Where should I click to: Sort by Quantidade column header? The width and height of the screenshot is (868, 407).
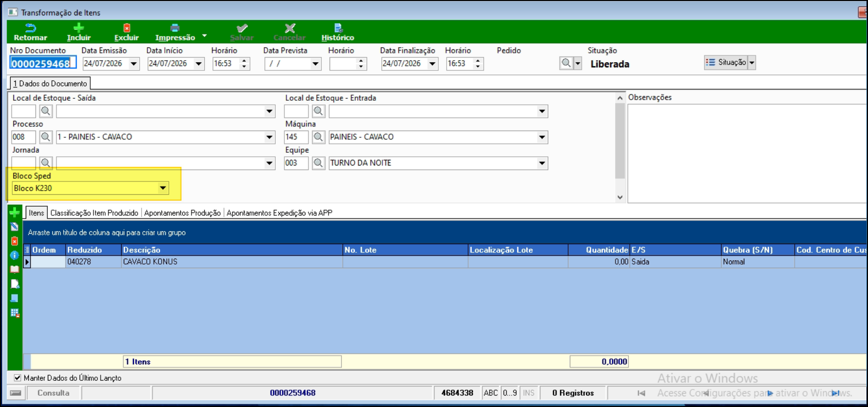[x=599, y=250]
